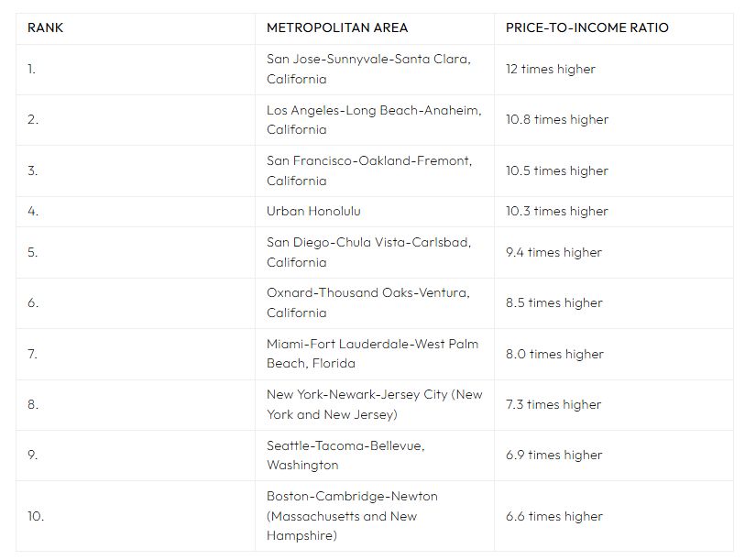
Task: Select San Diego-Chula Vista-Carlsbad cell
Action: click(375, 252)
